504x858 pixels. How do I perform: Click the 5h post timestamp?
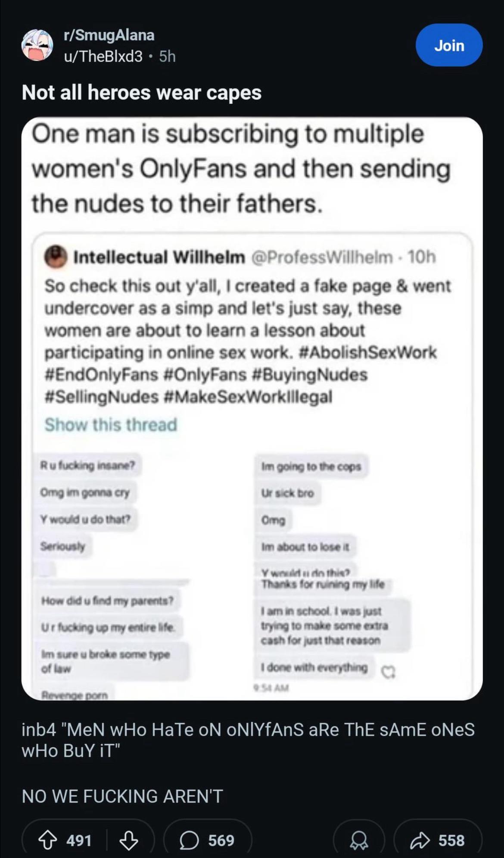[167, 56]
